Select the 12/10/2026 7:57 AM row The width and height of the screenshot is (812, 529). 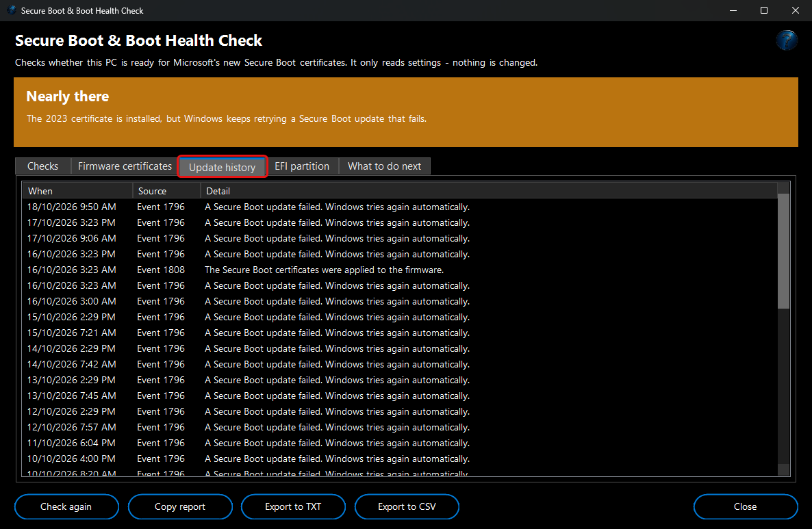coord(400,428)
